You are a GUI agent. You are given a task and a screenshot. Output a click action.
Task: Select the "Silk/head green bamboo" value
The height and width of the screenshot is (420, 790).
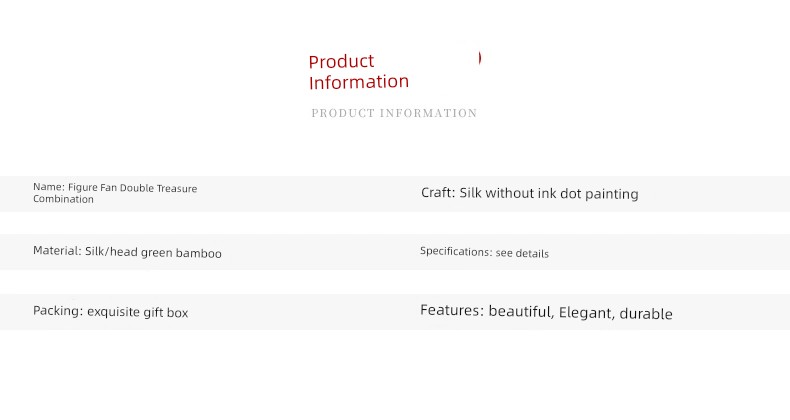click(x=153, y=253)
